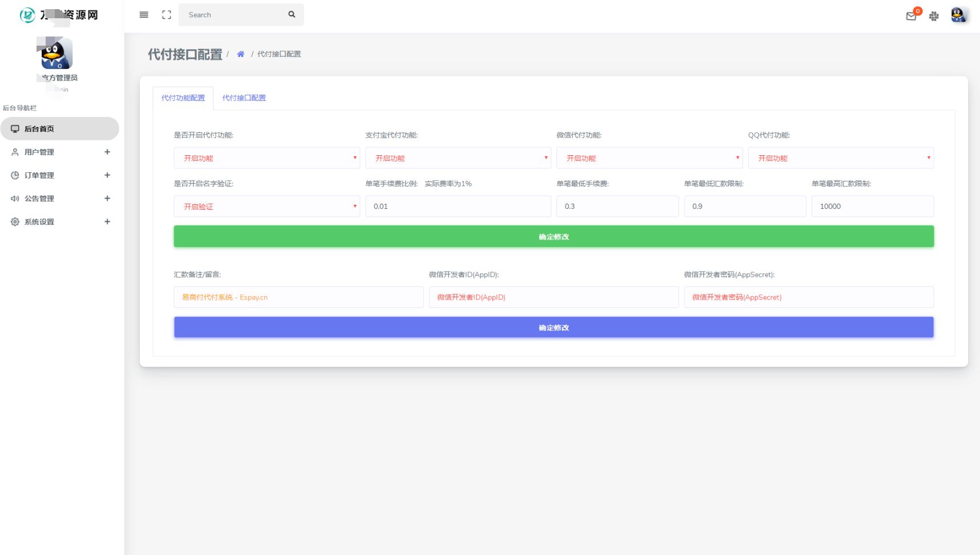This screenshot has height=555, width=980.
Task: Open the 支付宝代付功能 dropdown
Action: (x=458, y=158)
